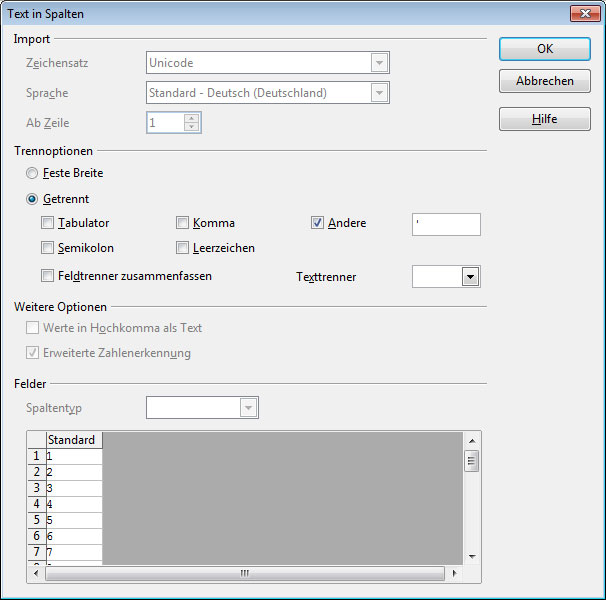Tick the Semikolon checkbox

click(x=48, y=247)
